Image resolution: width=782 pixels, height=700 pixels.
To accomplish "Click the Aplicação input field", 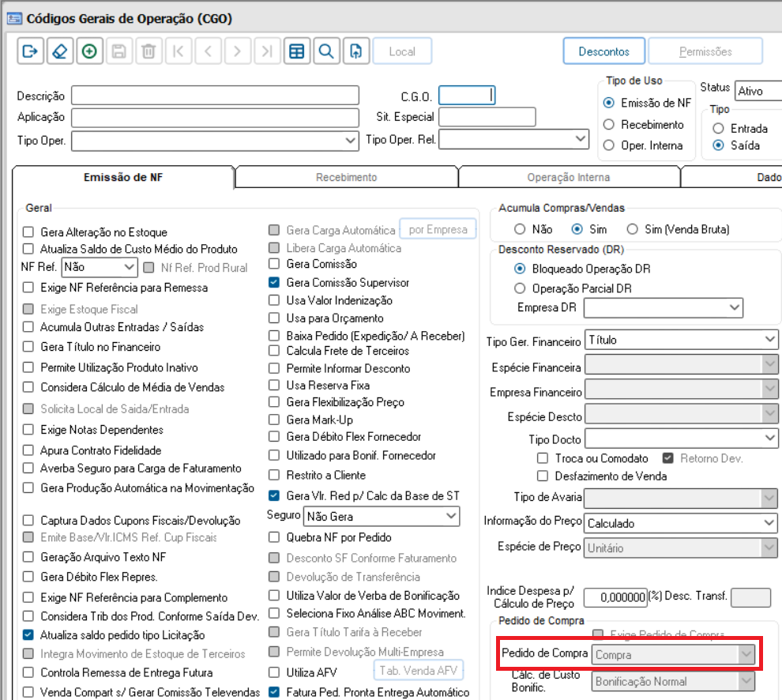I will 215,117.
